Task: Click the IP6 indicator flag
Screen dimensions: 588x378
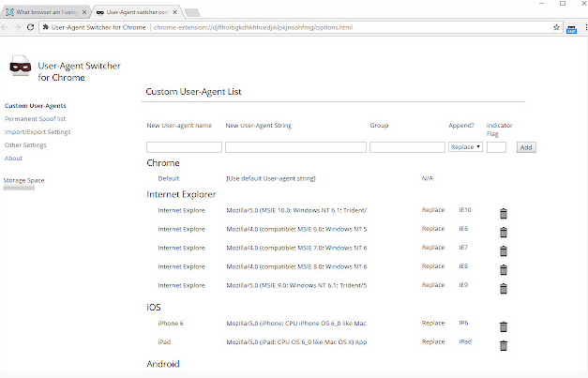Action: tap(463, 323)
